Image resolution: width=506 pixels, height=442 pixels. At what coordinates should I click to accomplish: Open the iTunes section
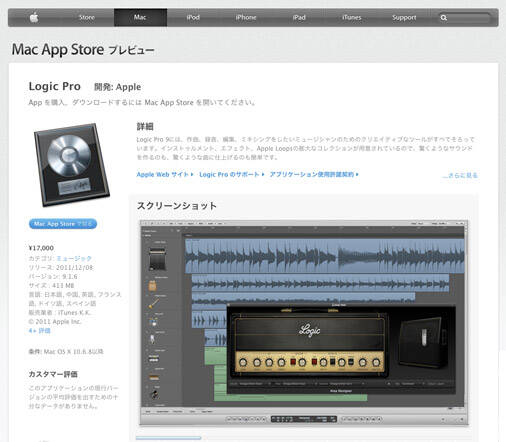click(352, 17)
